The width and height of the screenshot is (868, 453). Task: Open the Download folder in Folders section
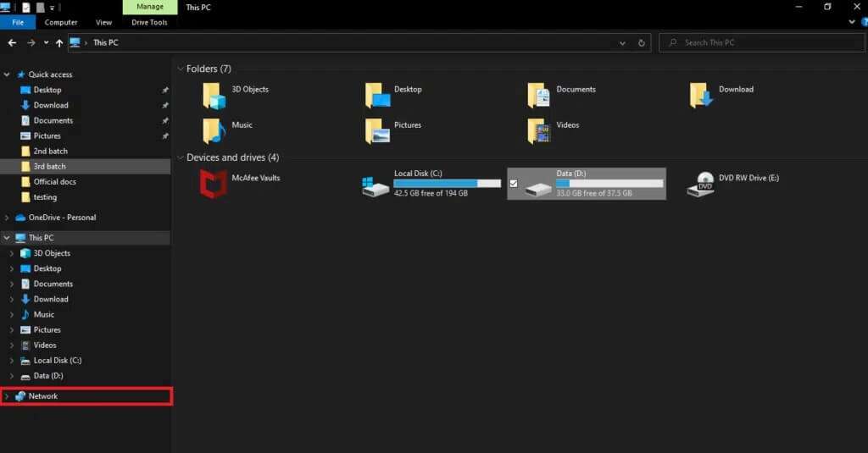click(701, 96)
